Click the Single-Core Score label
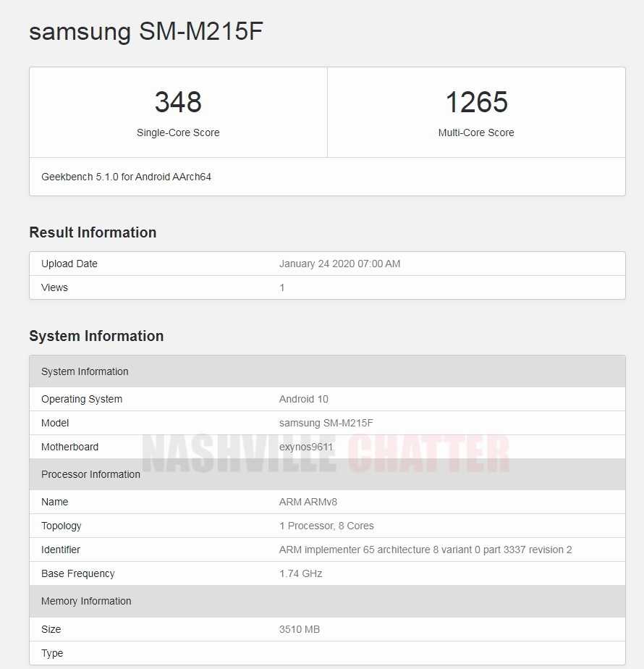 [x=178, y=132]
